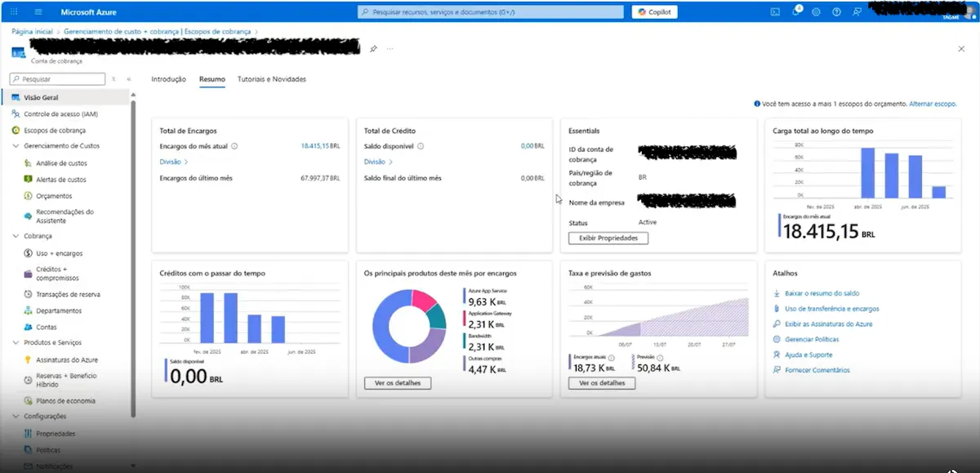
Task: Expand Divisão under Total de Encargos
Action: point(172,162)
